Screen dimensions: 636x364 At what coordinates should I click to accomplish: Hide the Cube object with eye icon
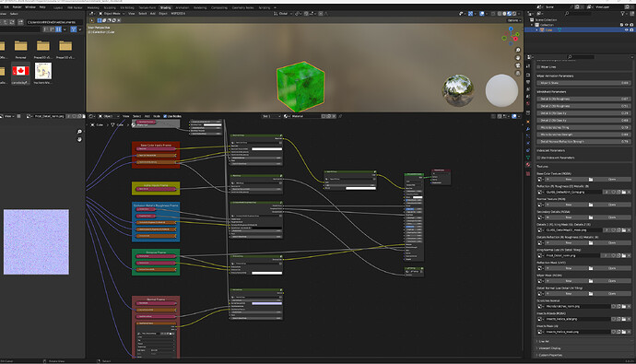click(x=626, y=30)
